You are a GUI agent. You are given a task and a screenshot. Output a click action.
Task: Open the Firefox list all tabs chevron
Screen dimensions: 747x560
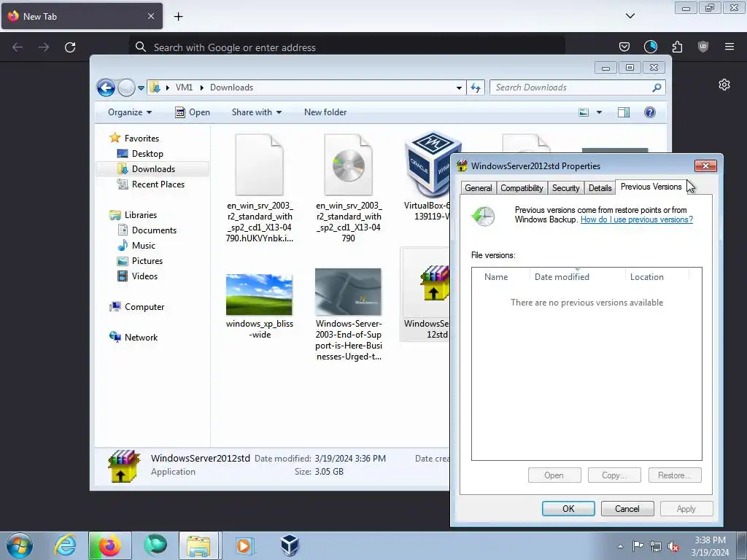[x=630, y=16]
